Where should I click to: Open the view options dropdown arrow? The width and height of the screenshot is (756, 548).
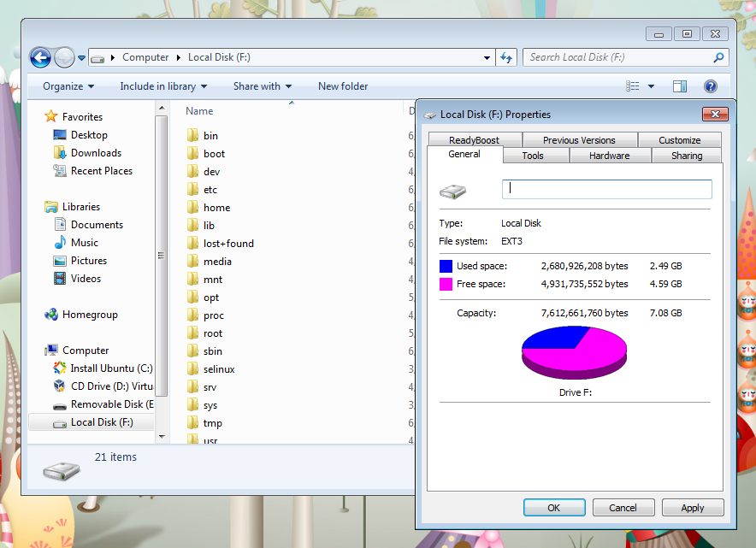click(651, 86)
